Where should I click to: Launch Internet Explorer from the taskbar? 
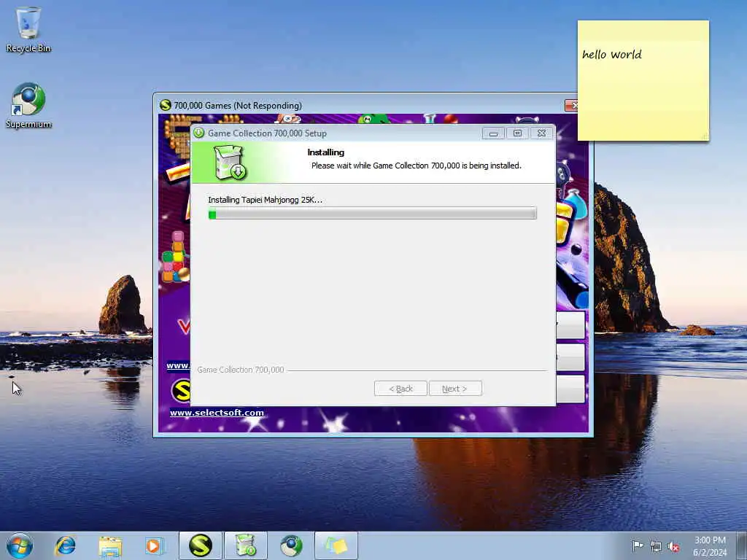[65, 545]
